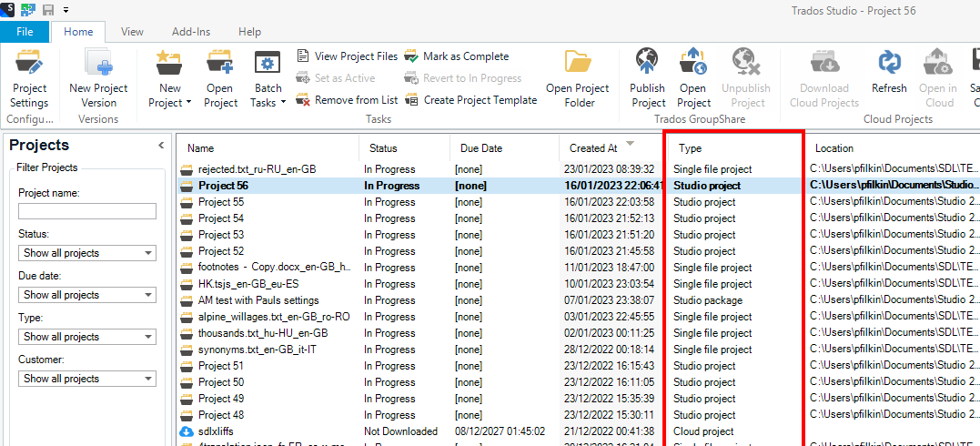Click Open Project in Trados GroupShare group
Image resolution: width=980 pixels, height=446 pixels.
tap(693, 79)
